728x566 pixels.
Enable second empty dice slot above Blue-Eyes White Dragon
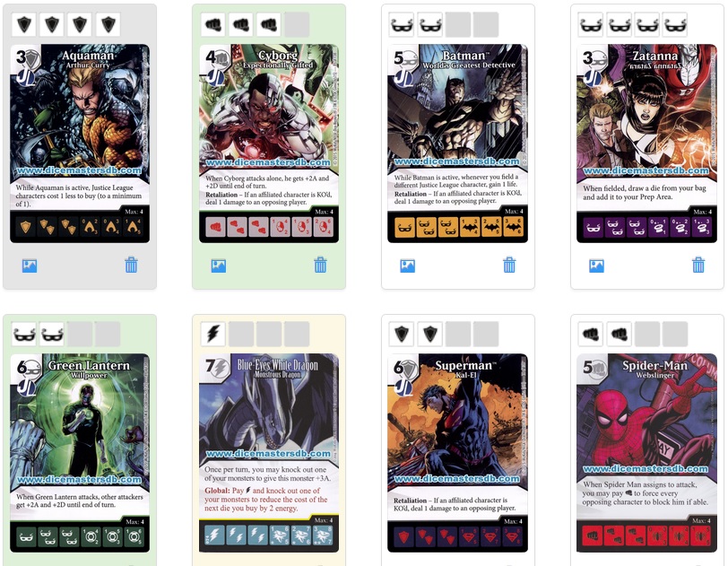pyautogui.click(x=241, y=334)
